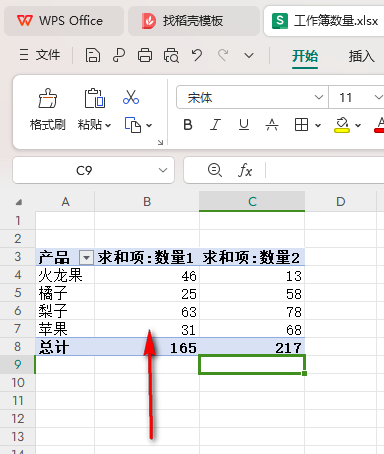The image size is (384, 454).
Task: Open clipboard group dialog launcher
Action: click(x=160, y=142)
